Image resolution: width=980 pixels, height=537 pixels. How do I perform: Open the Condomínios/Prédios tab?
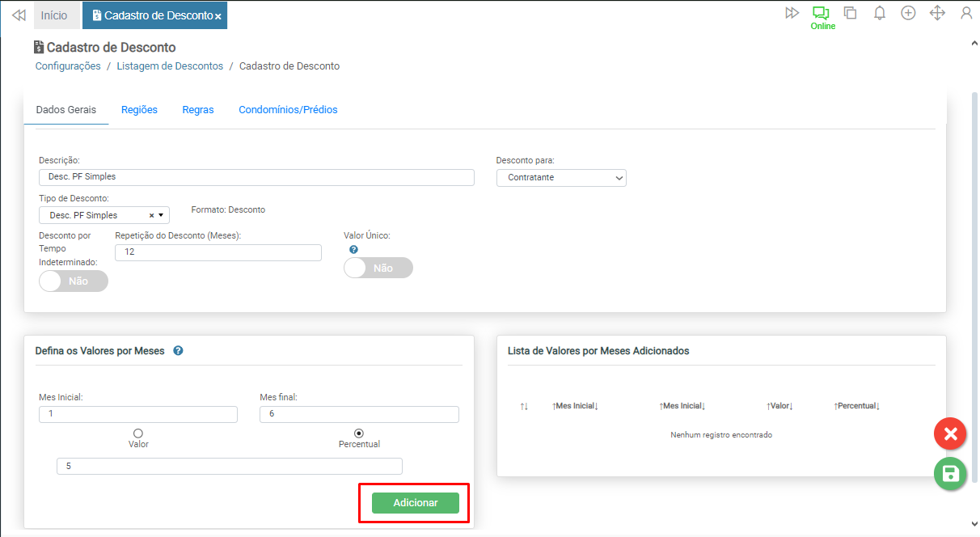click(288, 110)
